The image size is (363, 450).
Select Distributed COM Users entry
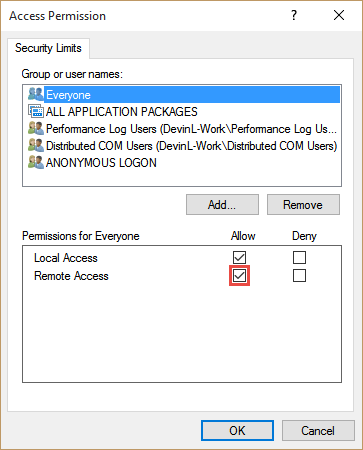(183, 146)
